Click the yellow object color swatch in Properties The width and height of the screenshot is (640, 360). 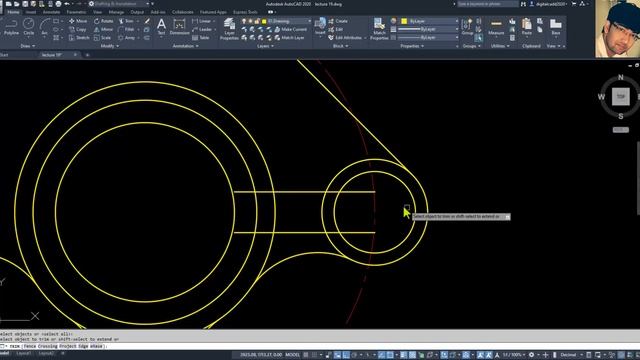pyautogui.click(x=404, y=21)
